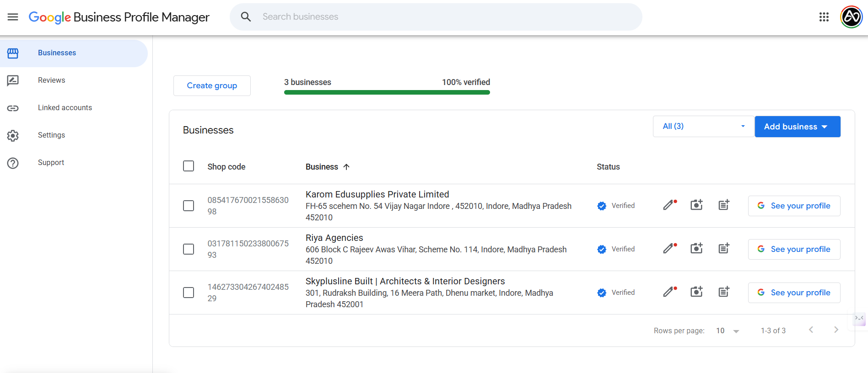This screenshot has width=868, height=373.
Task: Click verified badge for Riya Agencies
Action: pyautogui.click(x=602, y=249)
